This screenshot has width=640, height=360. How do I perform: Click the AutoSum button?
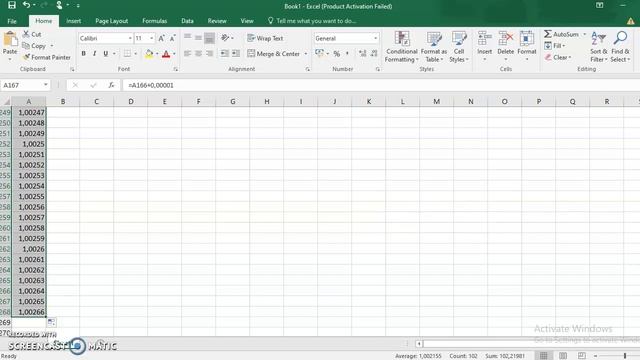(x=562, y=34)
